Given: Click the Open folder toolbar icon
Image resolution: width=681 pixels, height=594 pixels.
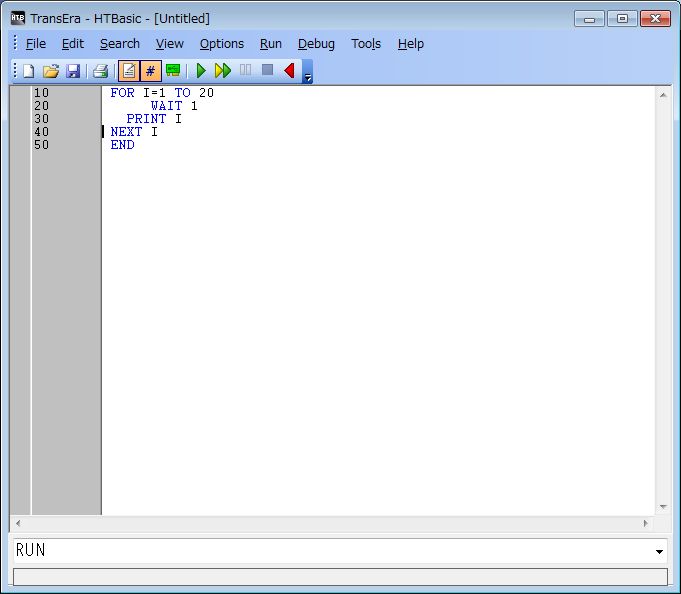Looking at the screenshot, I should point(51,71).
